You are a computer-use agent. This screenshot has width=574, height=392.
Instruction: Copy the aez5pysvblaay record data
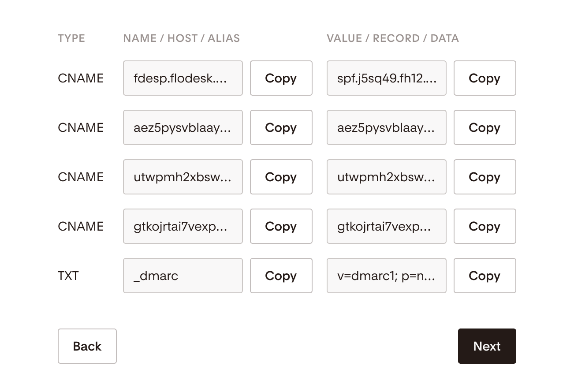tap(485, 127)
